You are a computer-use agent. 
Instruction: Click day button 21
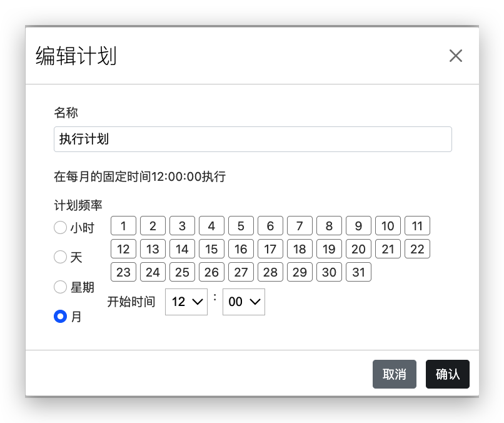coord(388,249)
